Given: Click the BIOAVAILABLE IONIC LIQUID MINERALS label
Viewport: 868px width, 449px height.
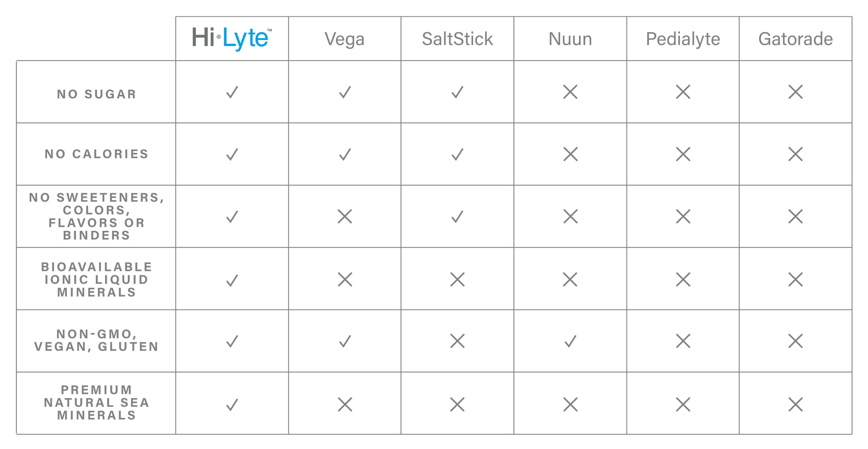Looking at the screenshot, I should (x=96, y=279).
